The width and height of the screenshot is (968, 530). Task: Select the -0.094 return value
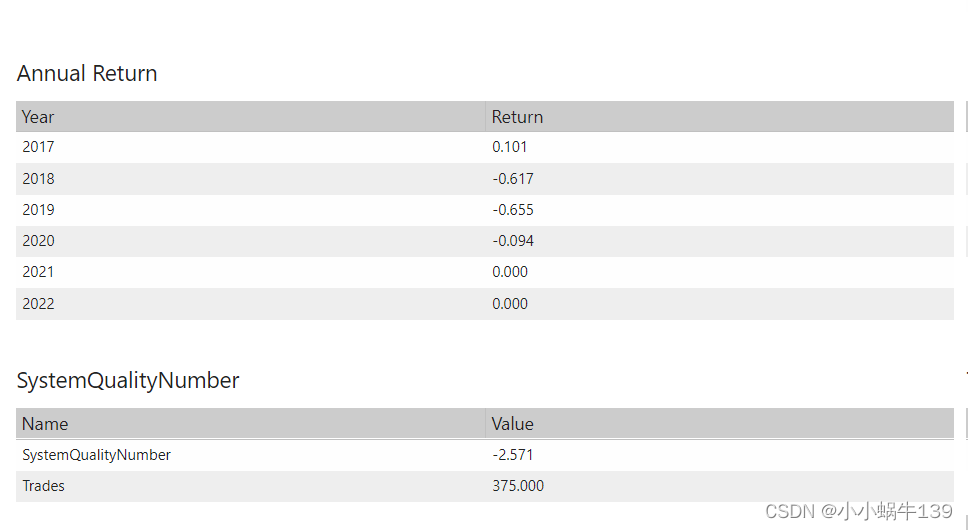point(512,241)
